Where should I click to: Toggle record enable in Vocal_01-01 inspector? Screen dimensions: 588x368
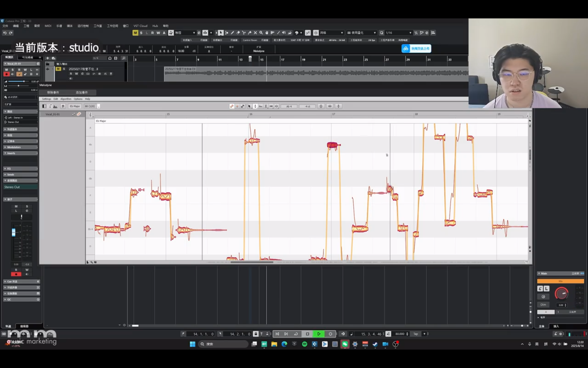coord(6,74)
